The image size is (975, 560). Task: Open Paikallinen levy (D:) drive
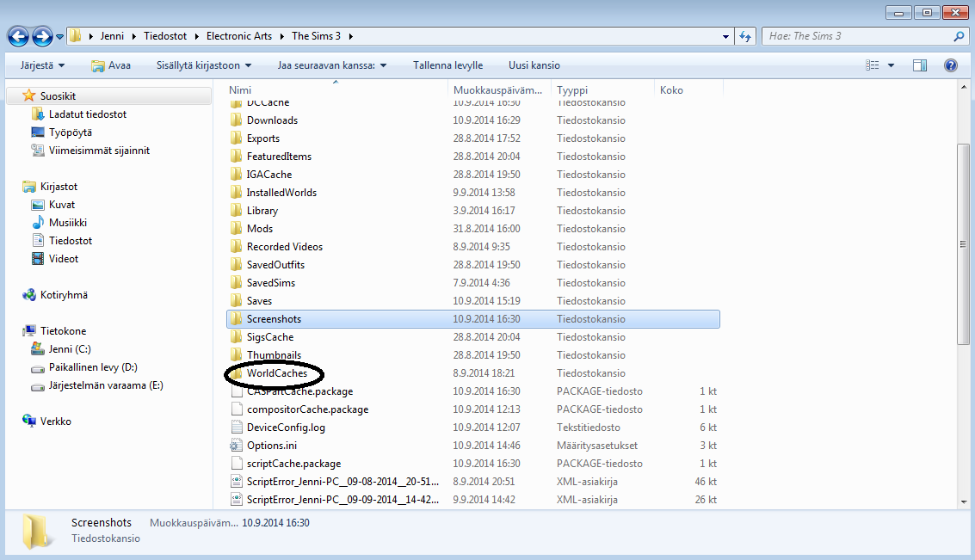click(x=93, y=366)
